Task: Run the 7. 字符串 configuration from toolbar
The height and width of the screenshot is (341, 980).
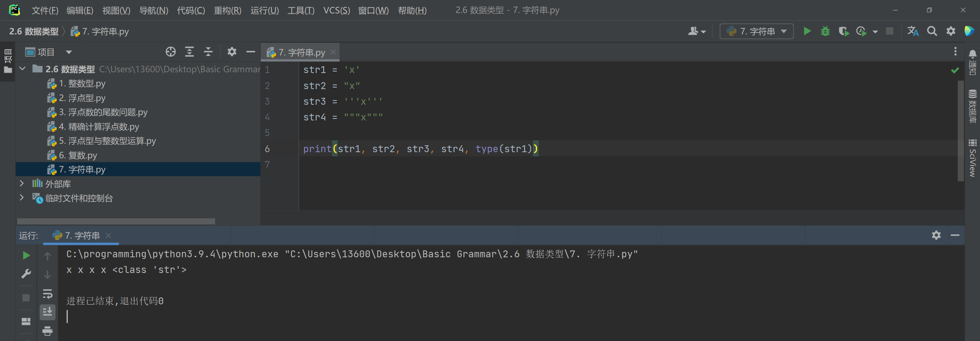Action: point(807,31)
